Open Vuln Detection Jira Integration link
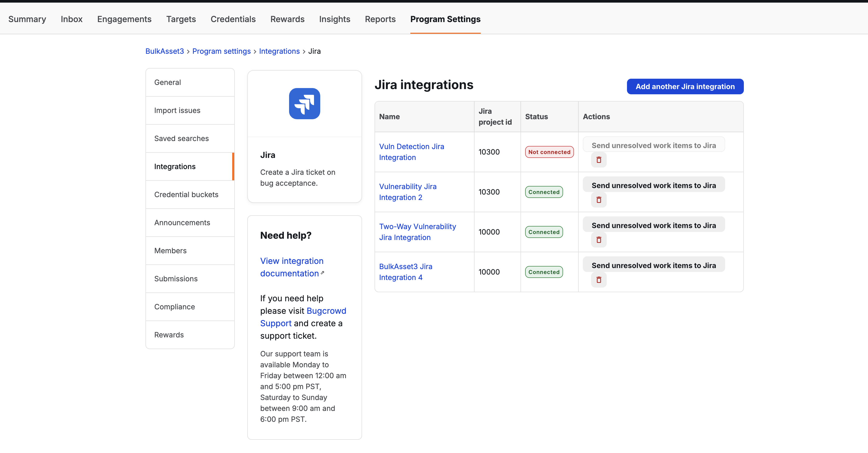 411,152
